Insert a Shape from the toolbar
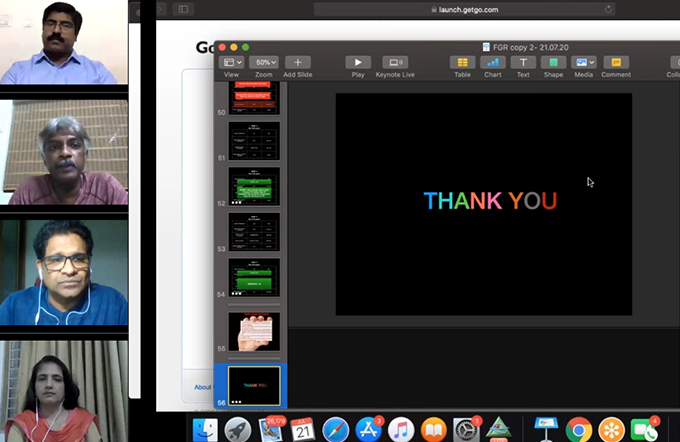 click(x=553, y=62)
